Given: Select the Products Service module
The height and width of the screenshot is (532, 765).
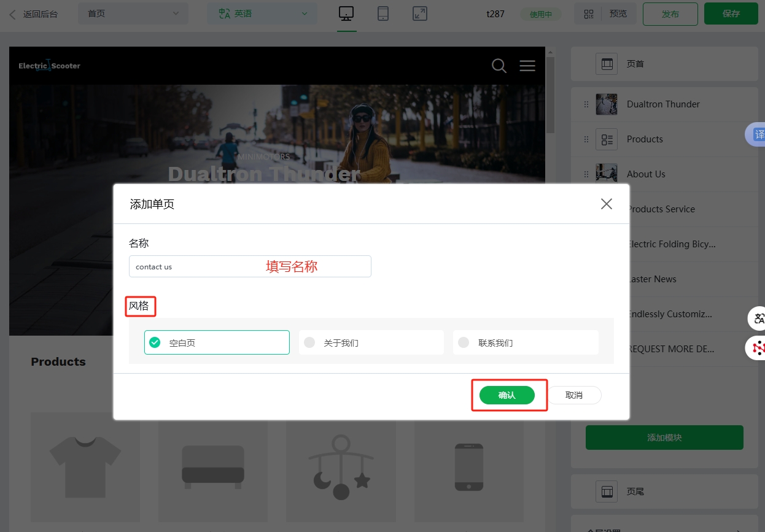Looking at the screenshot, I should point(694,209).
